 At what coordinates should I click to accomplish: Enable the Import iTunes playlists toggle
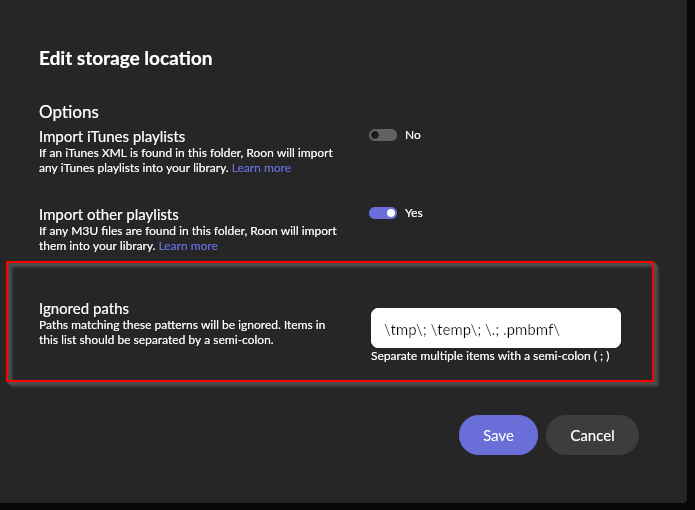coord(383,135)
